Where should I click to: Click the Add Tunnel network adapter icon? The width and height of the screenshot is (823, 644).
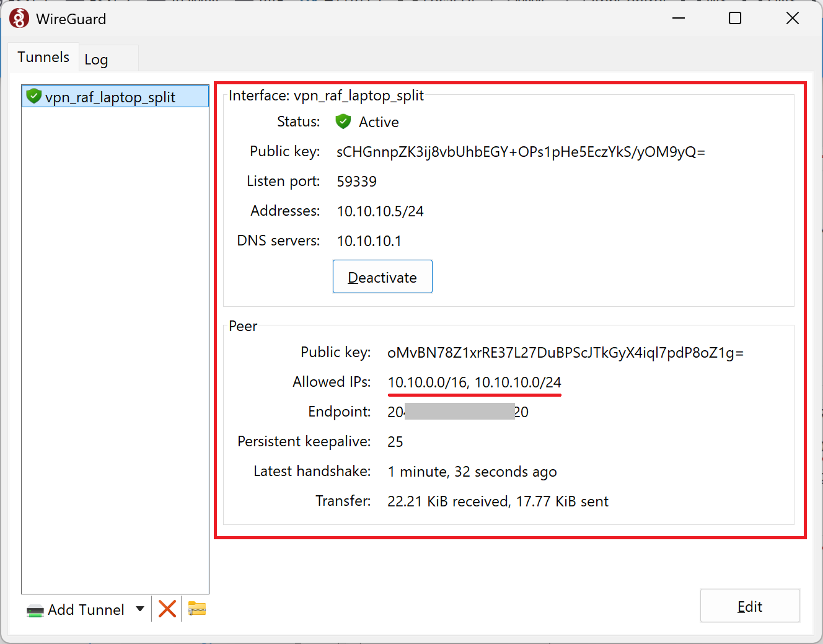coord(35,611)
